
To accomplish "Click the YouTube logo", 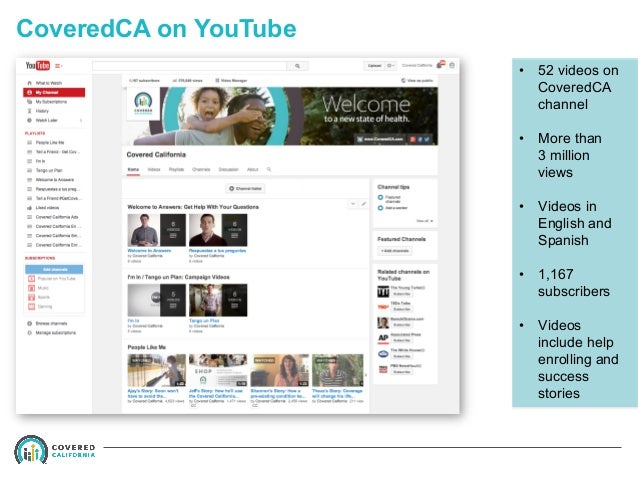I will coord(37,66).
